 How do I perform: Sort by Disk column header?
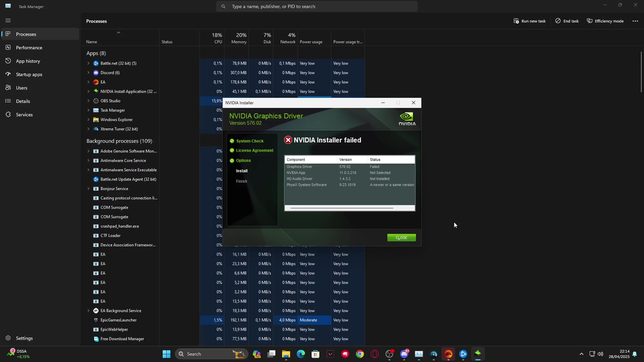(261, 38)
